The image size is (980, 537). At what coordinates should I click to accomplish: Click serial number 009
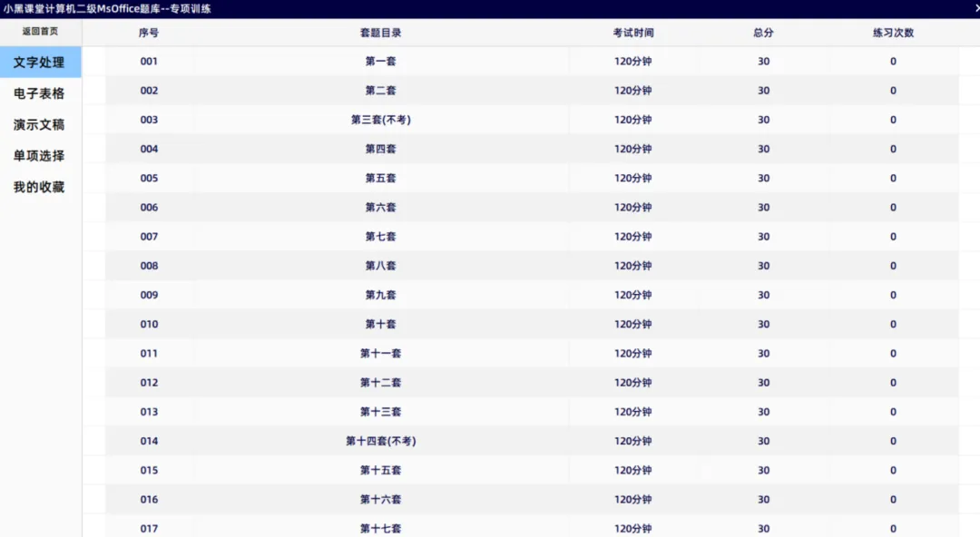click(x=149, y=295)
